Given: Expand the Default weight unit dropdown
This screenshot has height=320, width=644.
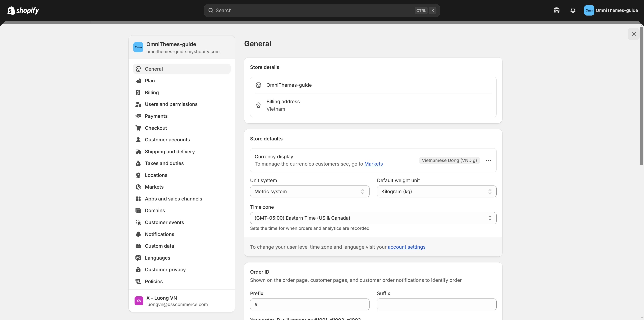Looking at the screenshot, I should [436, 191].
